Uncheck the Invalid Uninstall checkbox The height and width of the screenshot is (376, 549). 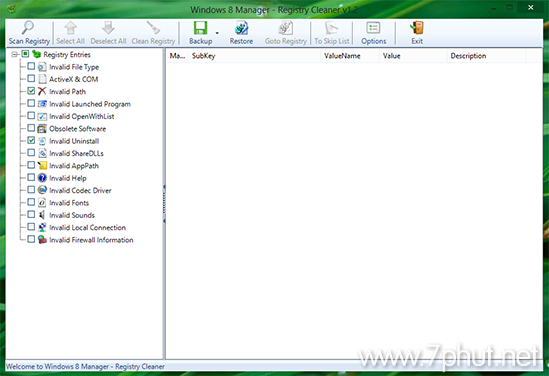[x=31, y=140]
